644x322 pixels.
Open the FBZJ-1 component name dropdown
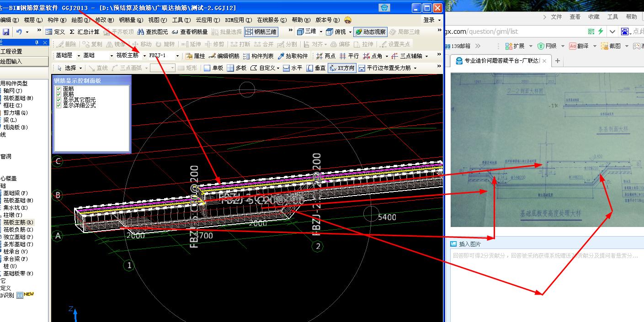177,56
